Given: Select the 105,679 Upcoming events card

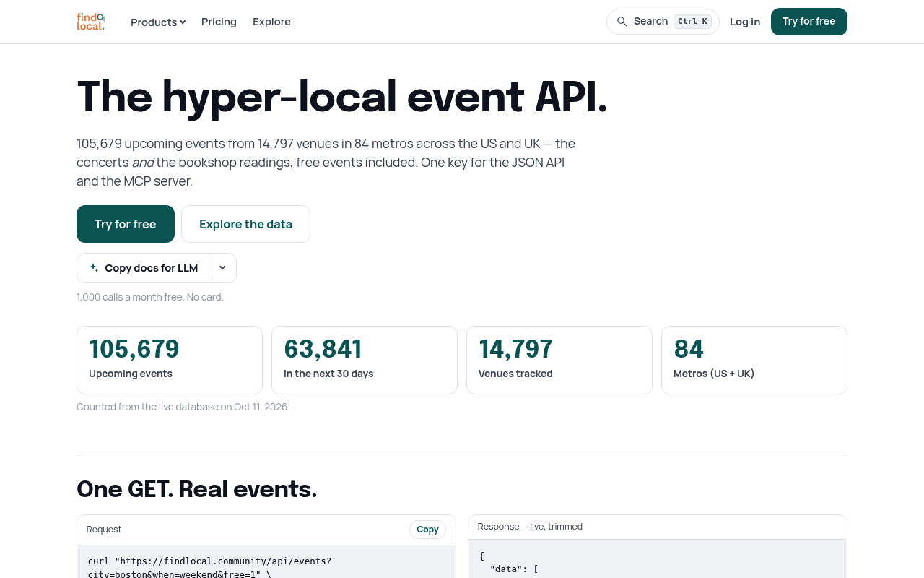Looking at the screenshot, I should [x=170, y=360].
